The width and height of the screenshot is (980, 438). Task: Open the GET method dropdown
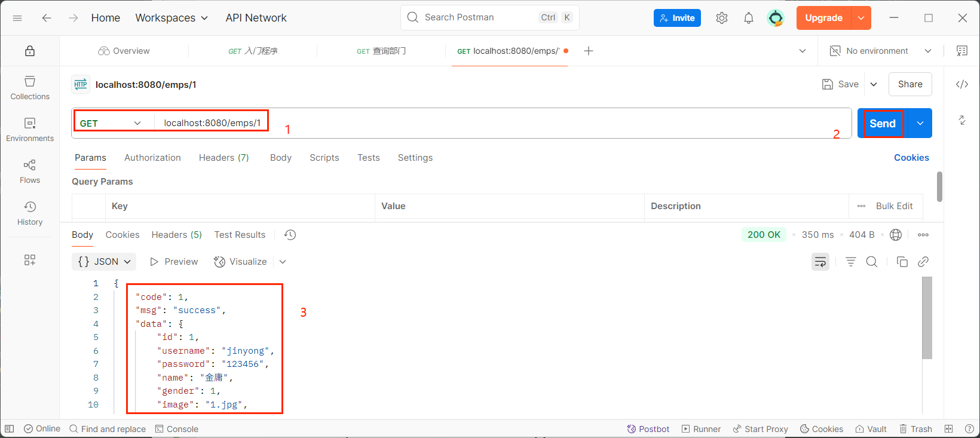pos(111,123)
